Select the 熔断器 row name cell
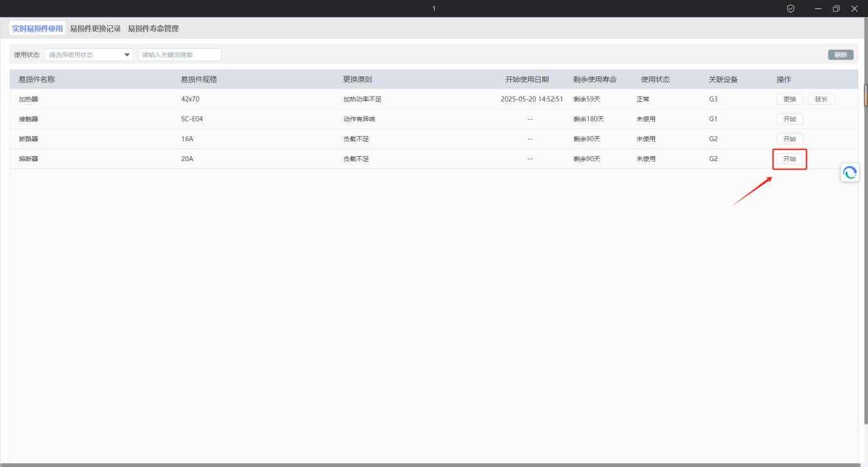The image size is (868, 467). [29, 159]
